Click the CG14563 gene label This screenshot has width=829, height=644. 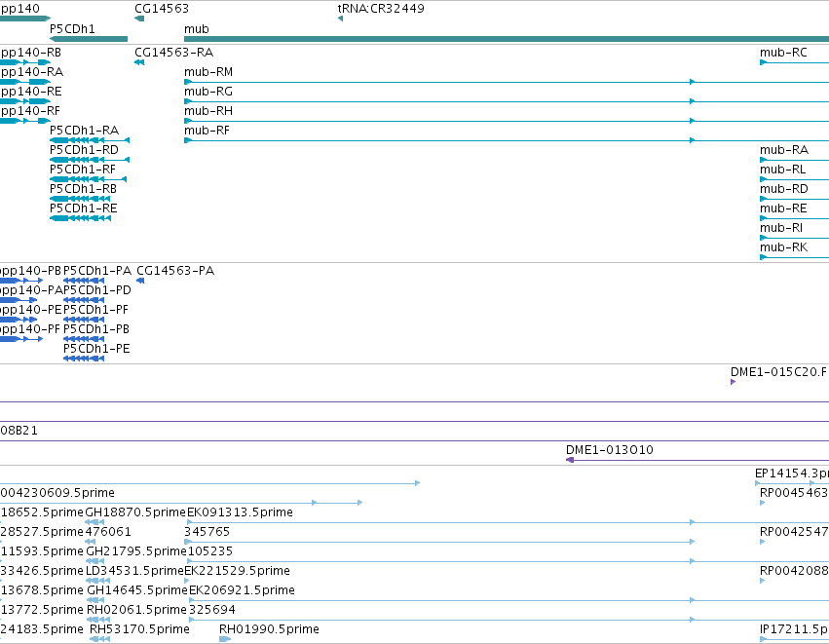click(x=162, y=9)
